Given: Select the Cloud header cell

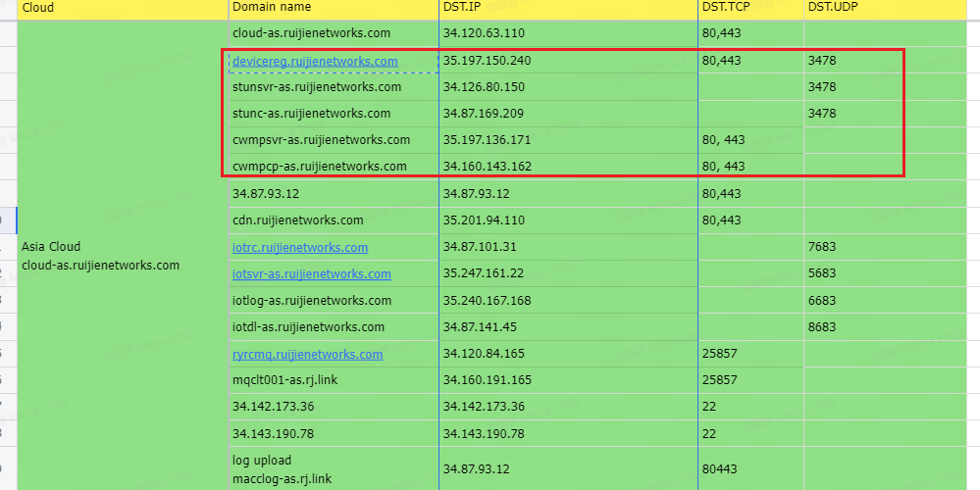Looking at the screenshot, I should (123, 8).
